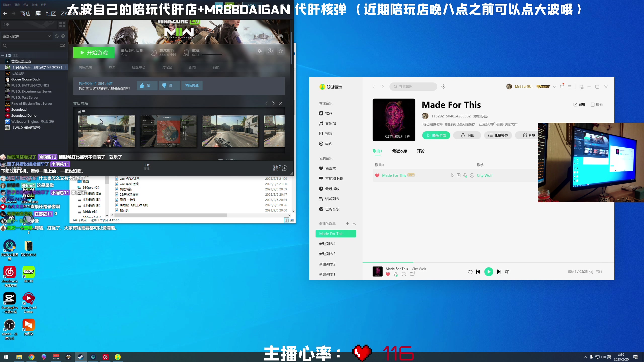Viewport: 644px width, 362px height.
Task: Open File Explorer horizontal scrollbar
Action: click(x=171, y=215)
